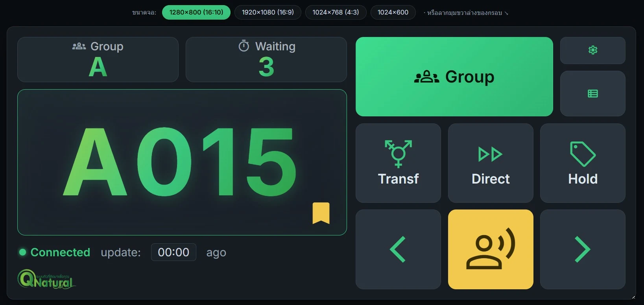644x305 pixels.
Task: Call queue with the yellow speaker icon
Action: (x=491, y=249)
